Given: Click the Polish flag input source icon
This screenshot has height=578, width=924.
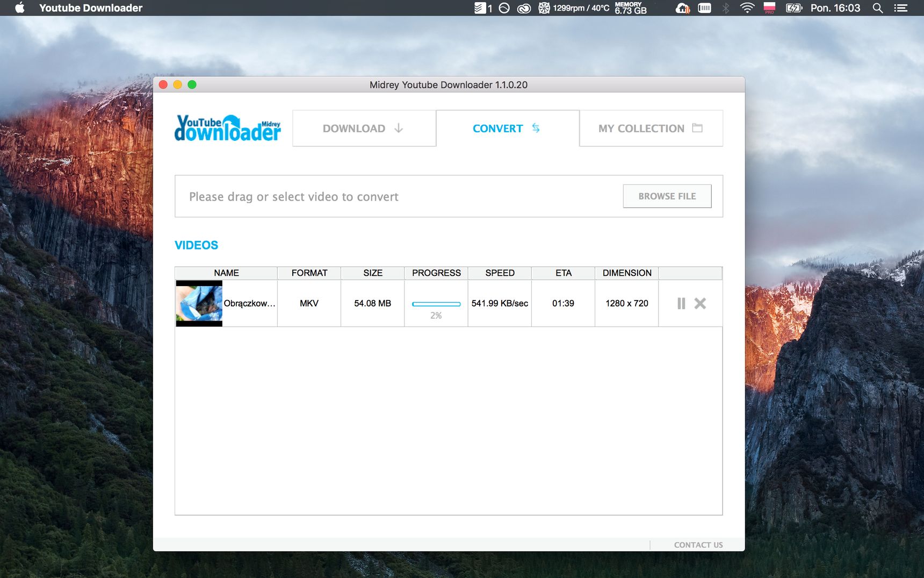Looking at the screenshot, I should (769, 8).
